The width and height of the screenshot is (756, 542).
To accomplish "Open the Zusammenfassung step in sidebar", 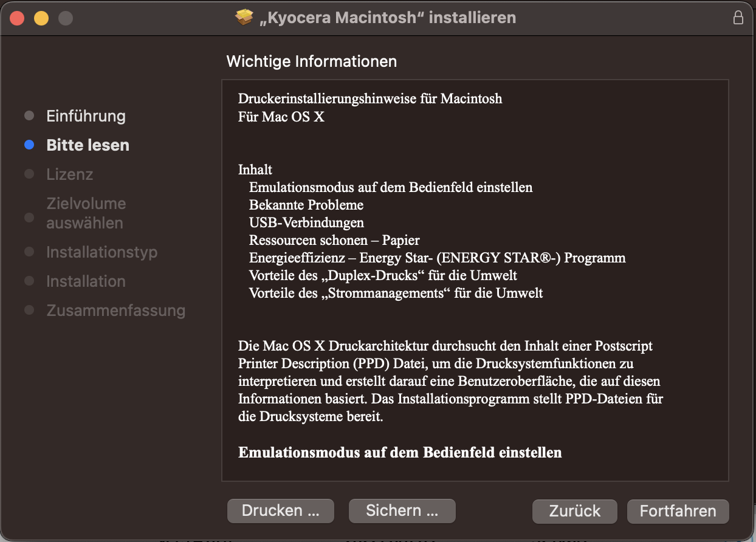I will coord(115,310).
